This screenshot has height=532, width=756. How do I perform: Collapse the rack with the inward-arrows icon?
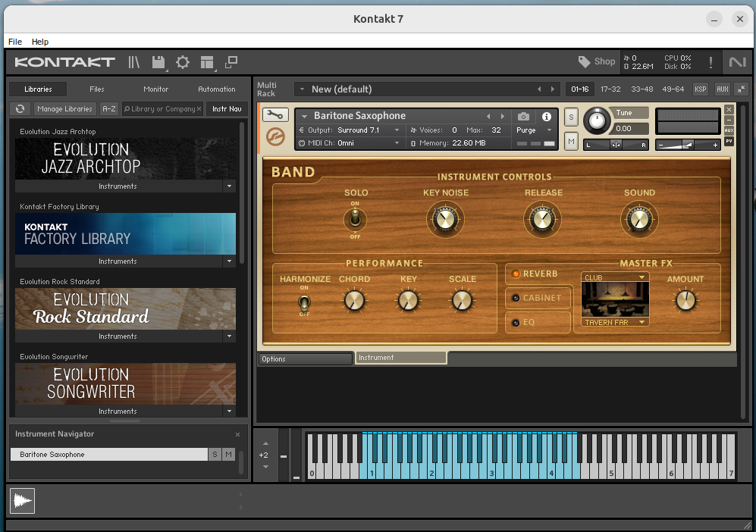(x=741, y=89)
